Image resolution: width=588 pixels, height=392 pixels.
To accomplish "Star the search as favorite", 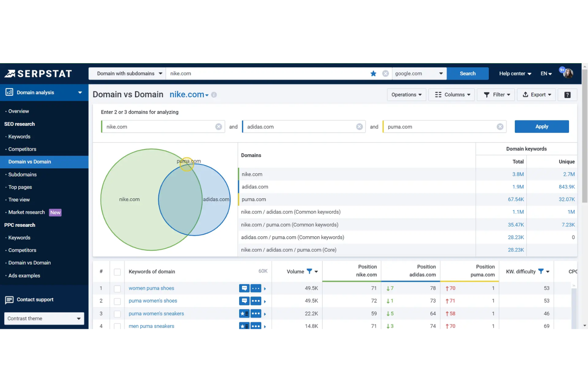I will point(373,73).
